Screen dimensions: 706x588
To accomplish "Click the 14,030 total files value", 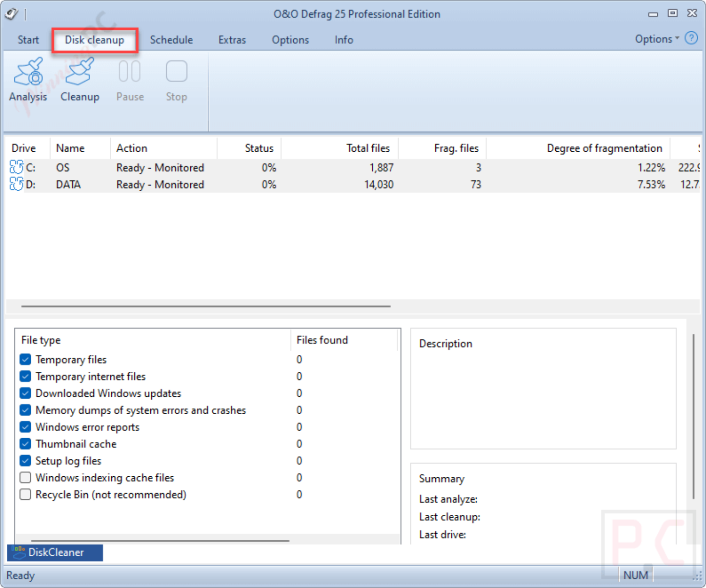I will tap(379, 184).
